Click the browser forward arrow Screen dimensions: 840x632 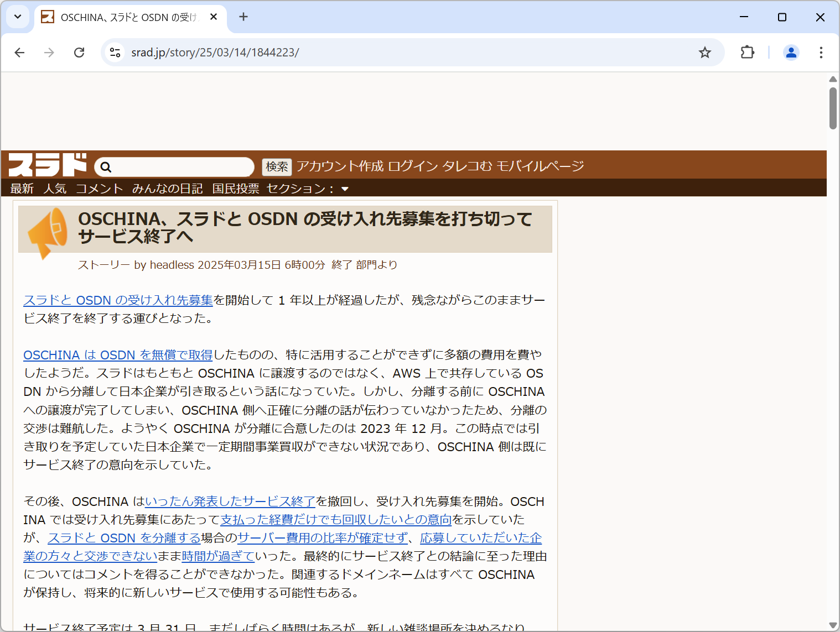pyautogui.click(x=49, y=53)
